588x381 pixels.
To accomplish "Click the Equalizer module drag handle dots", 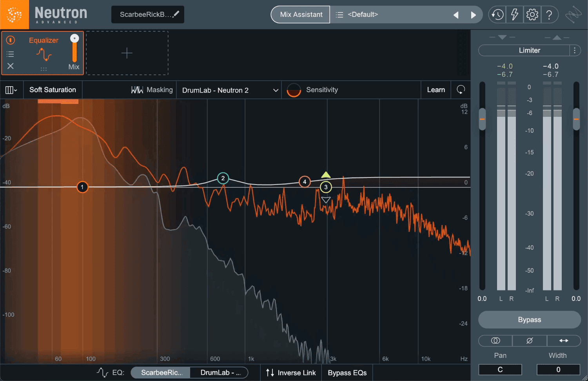I will pos(44,69).
